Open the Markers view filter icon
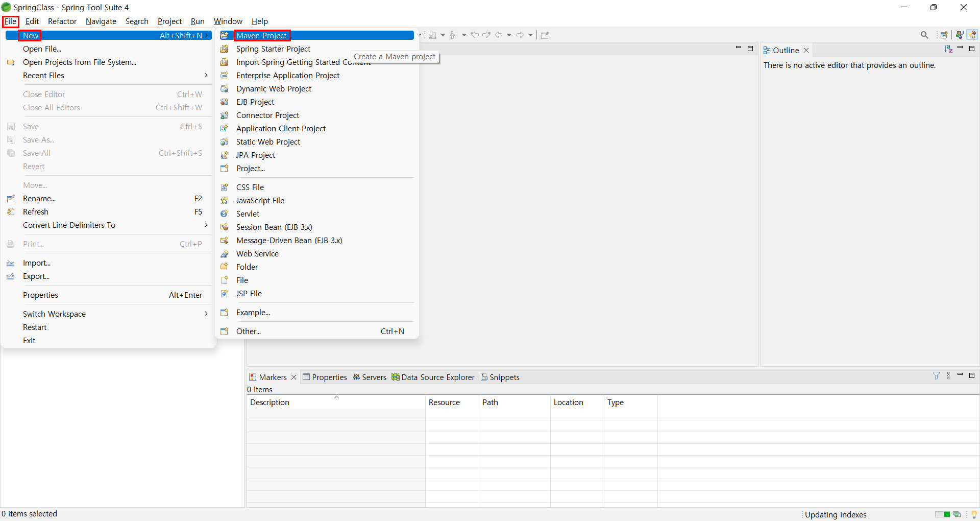Screen dimensions: 980x521 coord(936,375)
